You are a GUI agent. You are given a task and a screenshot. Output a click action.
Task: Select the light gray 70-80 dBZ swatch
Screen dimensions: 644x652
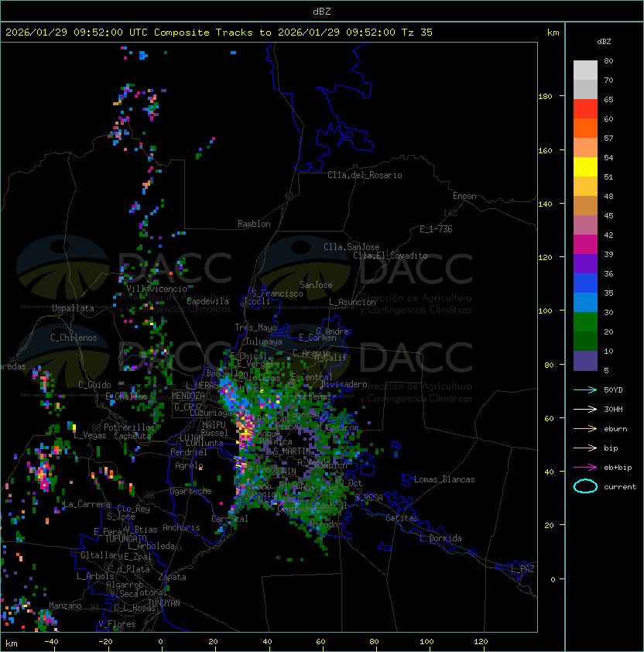point(585,70)
